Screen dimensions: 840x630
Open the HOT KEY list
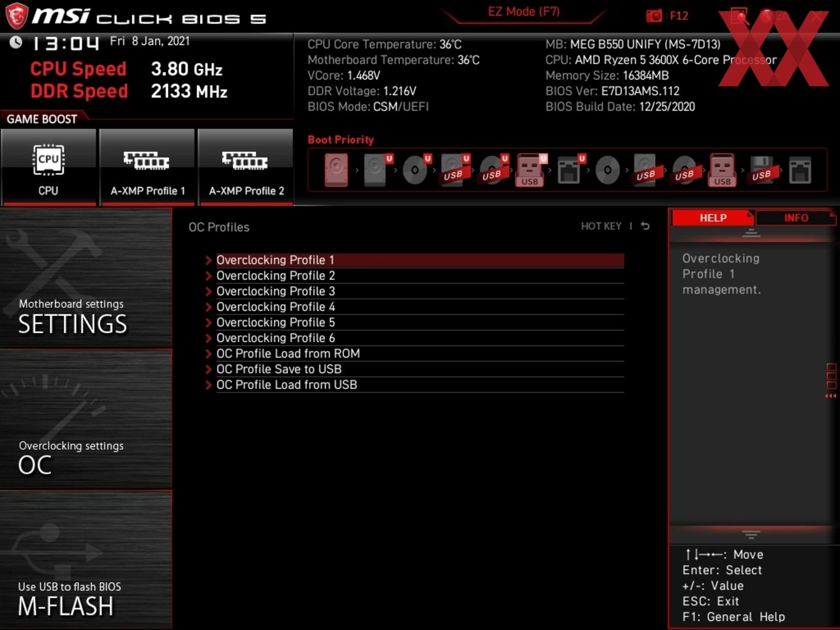coord(601,226)
